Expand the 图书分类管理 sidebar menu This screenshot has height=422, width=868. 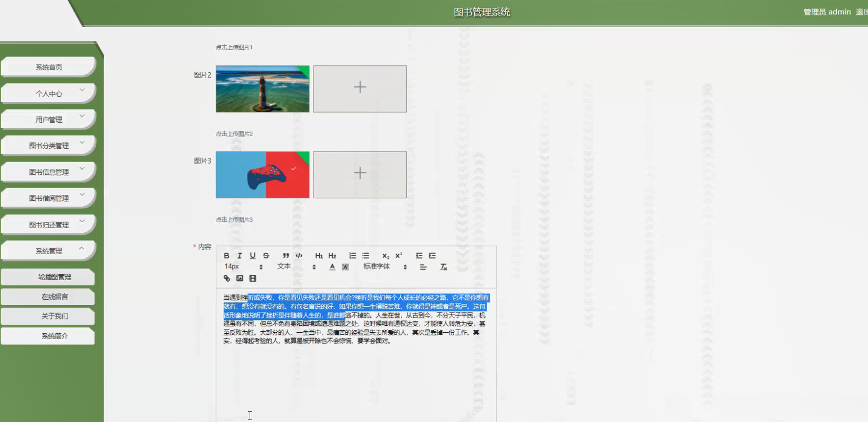(x=48, y=146)
